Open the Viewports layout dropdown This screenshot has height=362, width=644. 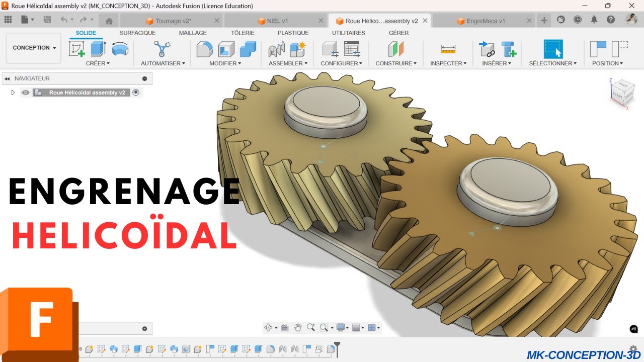pos(374,328)
